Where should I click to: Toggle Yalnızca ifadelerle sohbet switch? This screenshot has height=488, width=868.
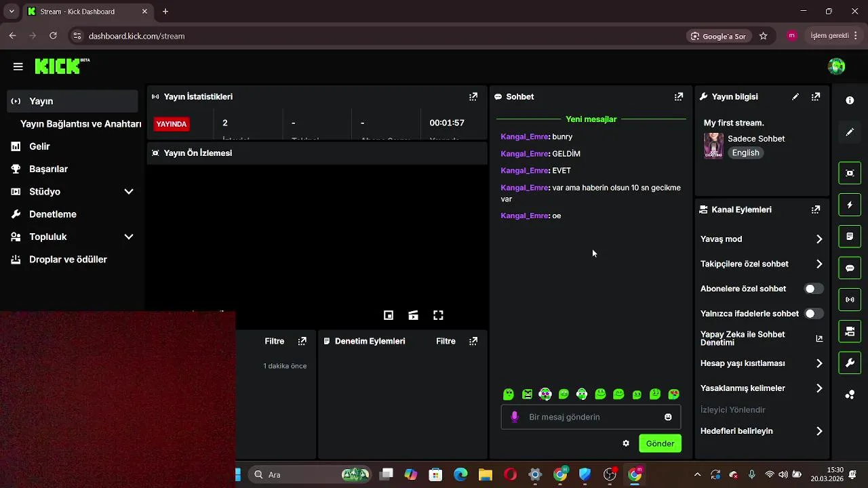(x=814, y=314)
